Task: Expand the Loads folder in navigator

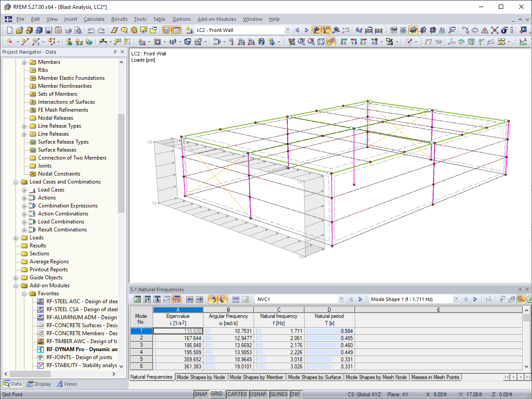Action: coord(16,238)
